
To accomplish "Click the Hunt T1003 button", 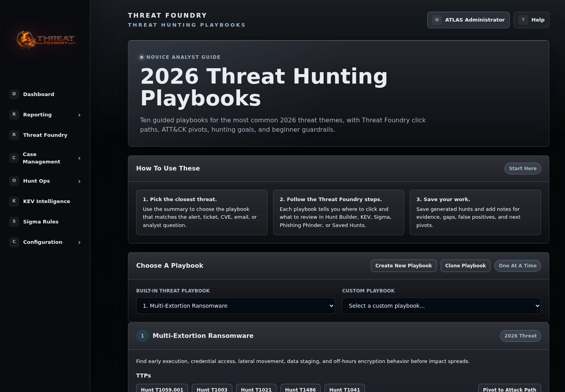I will (x=212, y=388).
